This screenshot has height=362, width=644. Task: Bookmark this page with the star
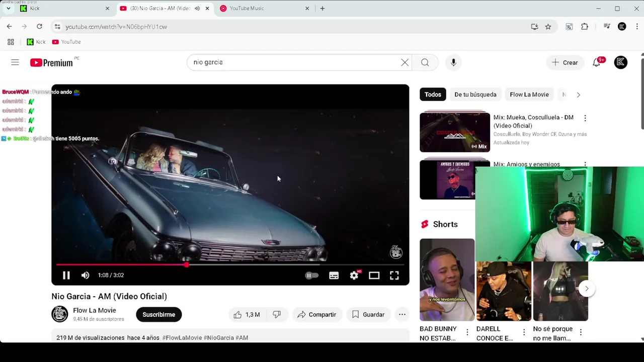coord(548,27)
